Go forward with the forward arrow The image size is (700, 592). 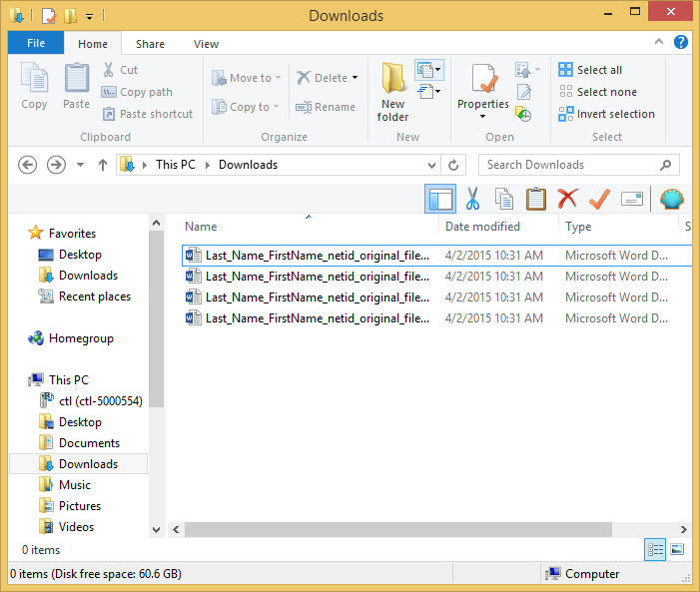(56, 165)
